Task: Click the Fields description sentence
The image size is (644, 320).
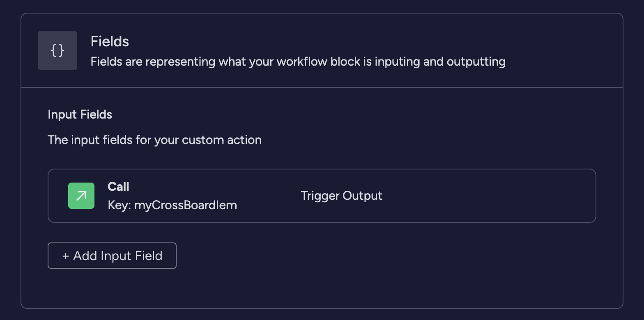Action: (298, 62)
